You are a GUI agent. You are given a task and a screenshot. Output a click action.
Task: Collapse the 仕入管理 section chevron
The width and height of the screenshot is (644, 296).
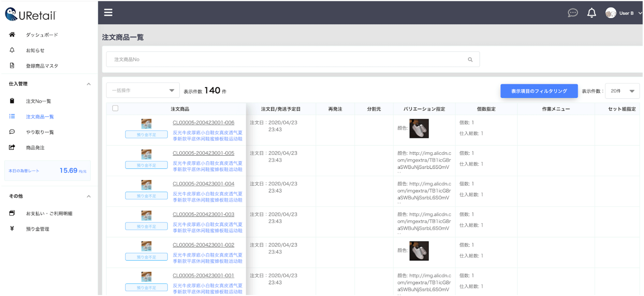(89, 84)
